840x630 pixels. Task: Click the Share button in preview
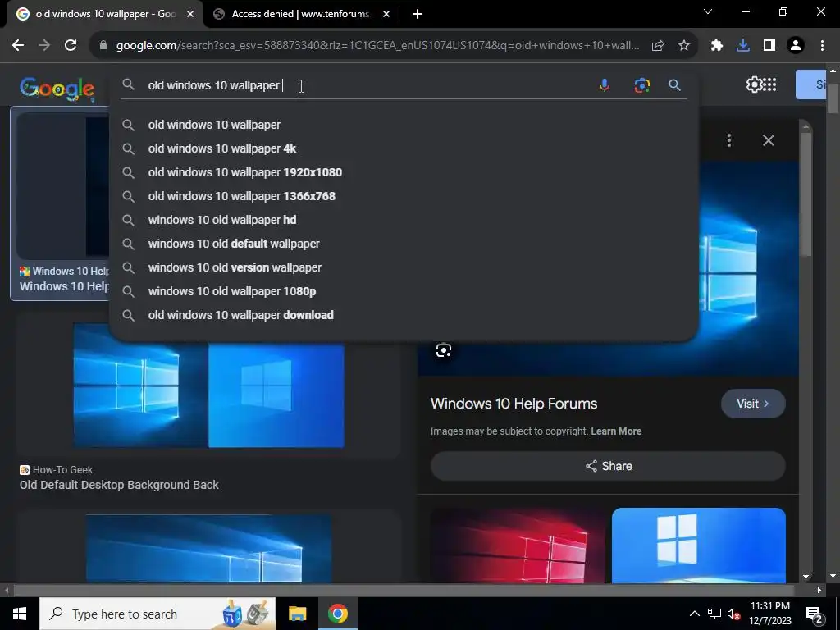pyautogui.click(x=608, y=466)
